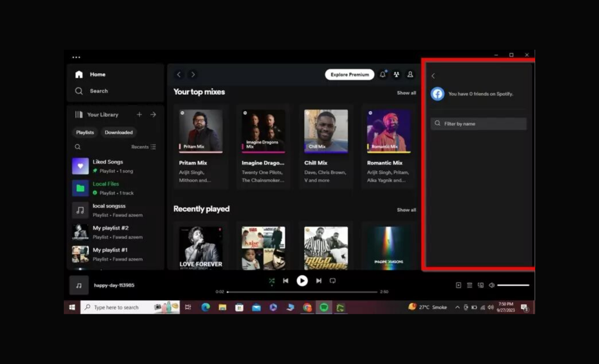This screenshot has width=599, height=364.
Task: Open the Imagine Dragons rainbow album cover
Action: point(389,248)
